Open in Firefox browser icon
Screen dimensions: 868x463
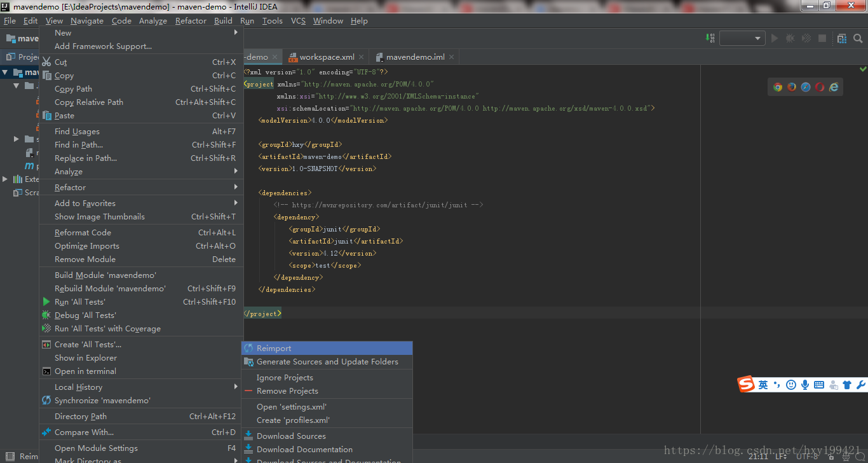pyautogui.click(x=792, y=87)
